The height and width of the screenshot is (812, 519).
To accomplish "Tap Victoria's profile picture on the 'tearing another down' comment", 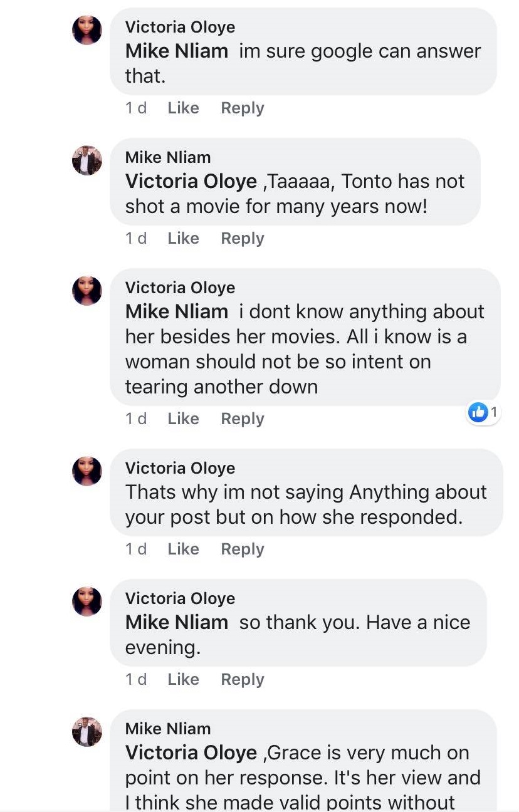I will (87, 291).
